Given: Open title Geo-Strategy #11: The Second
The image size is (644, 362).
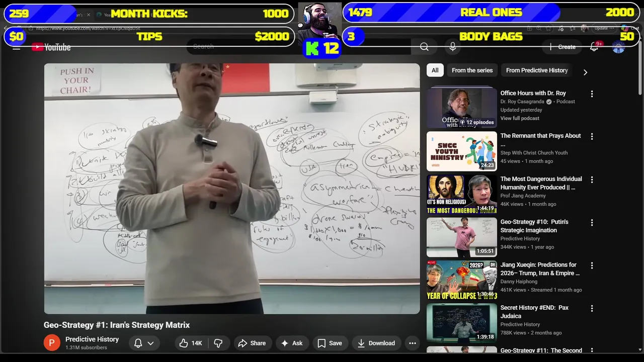Looking at the screenshot, I should coord(541,350).
